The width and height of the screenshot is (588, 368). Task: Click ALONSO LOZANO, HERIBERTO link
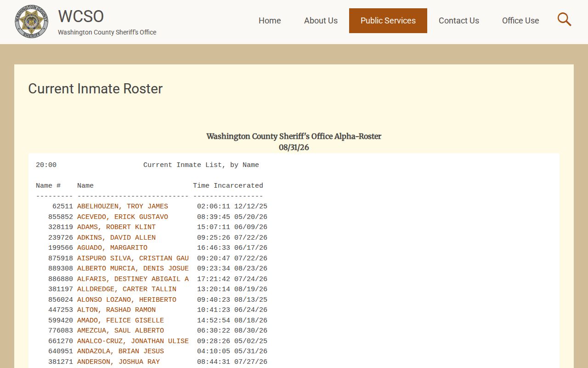pyautogui.click(x=127, y=300)
